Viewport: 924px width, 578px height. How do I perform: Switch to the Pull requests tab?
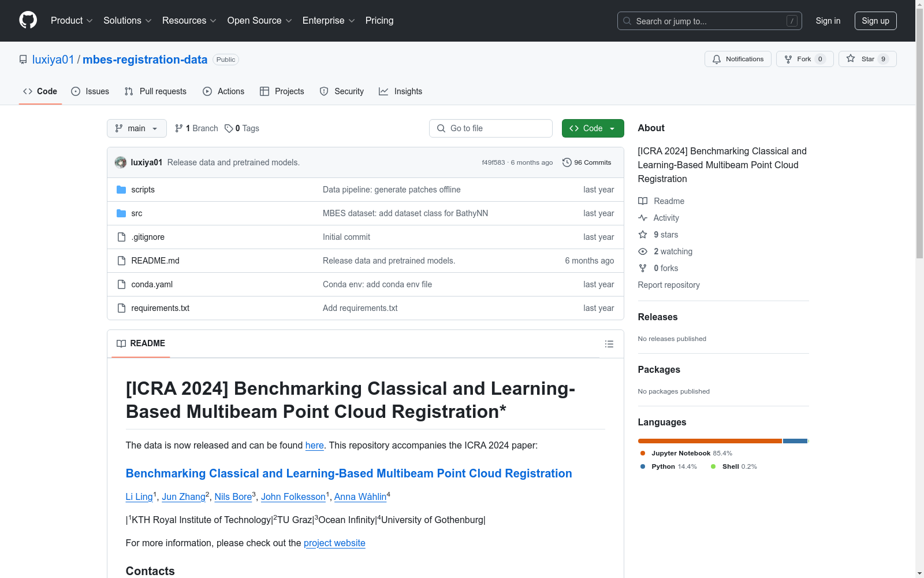point(155,91)
